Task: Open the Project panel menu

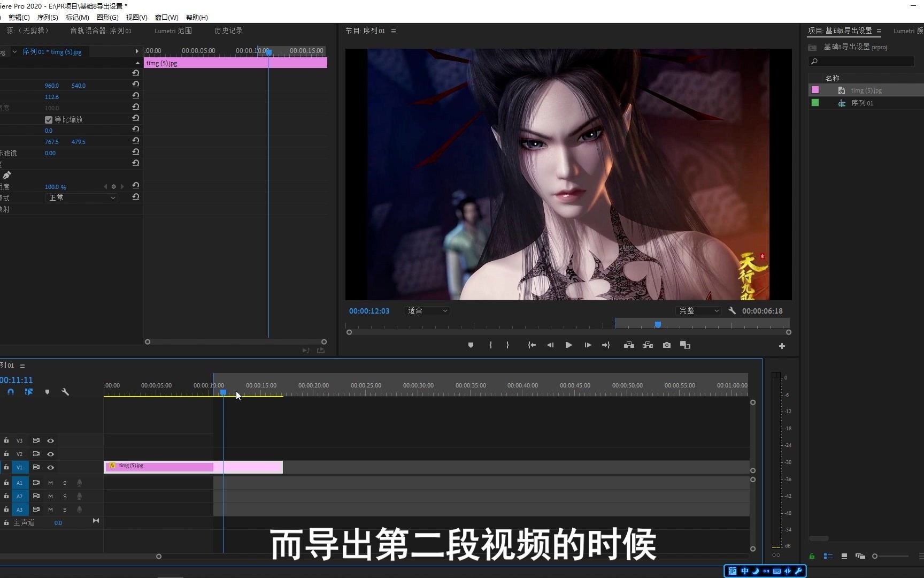Action: [x=879, y=31]
